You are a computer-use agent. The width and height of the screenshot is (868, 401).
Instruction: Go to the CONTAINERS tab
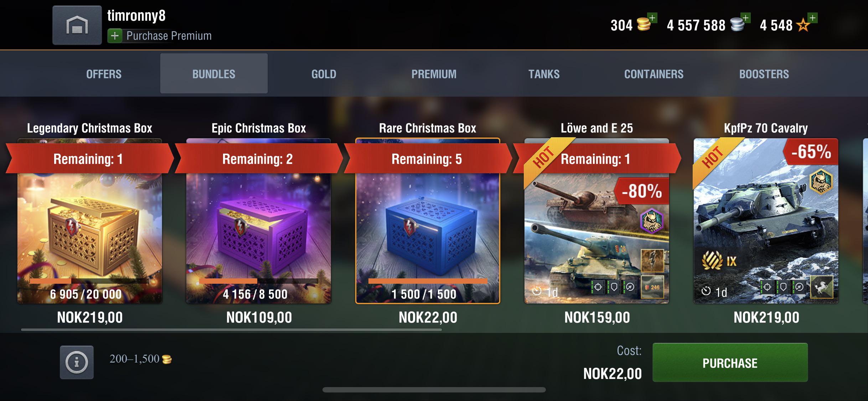coord(654,74)
